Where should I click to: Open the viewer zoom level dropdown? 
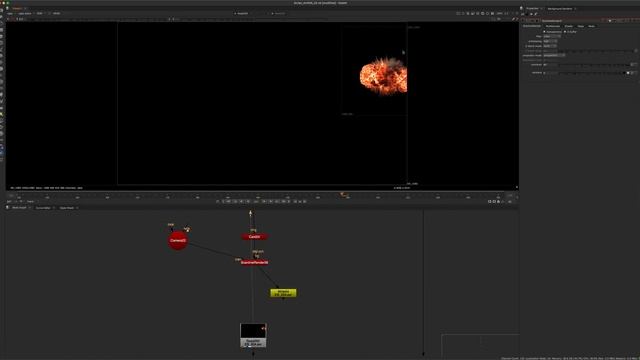(x=500, y=13)
